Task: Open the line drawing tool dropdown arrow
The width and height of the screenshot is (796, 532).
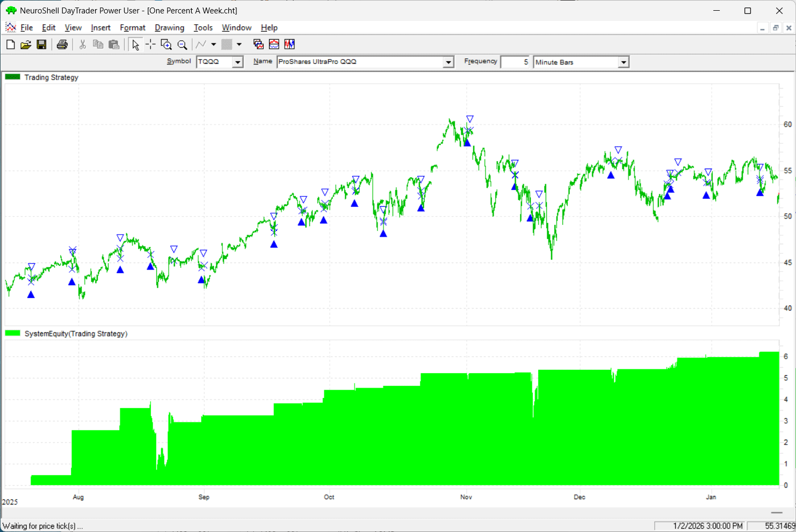Action: [x=213, y=45]
